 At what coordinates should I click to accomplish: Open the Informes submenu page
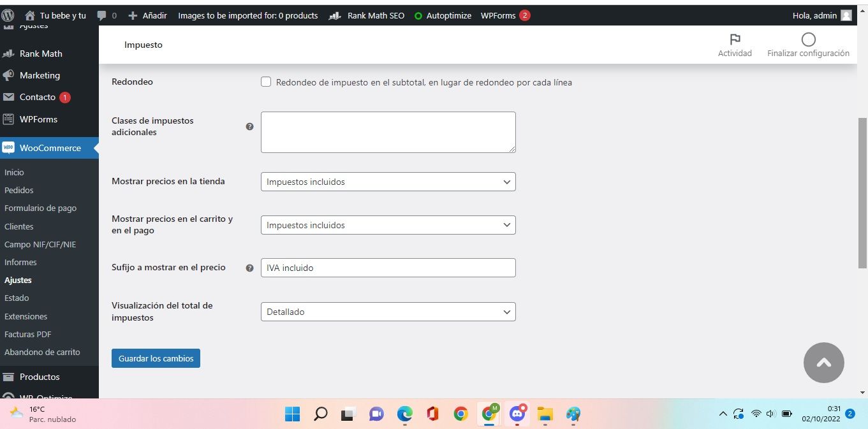click(20, 262)
